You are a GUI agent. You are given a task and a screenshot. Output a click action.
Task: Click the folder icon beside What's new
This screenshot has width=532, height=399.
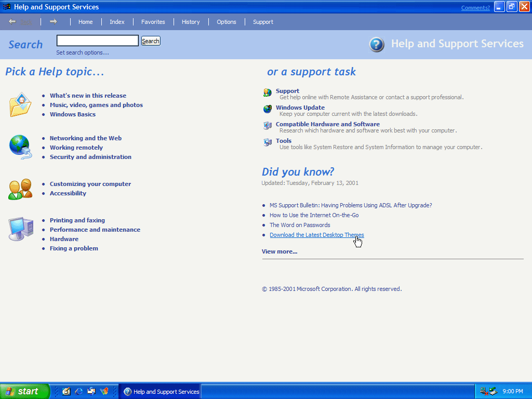(x=20, y=104)
